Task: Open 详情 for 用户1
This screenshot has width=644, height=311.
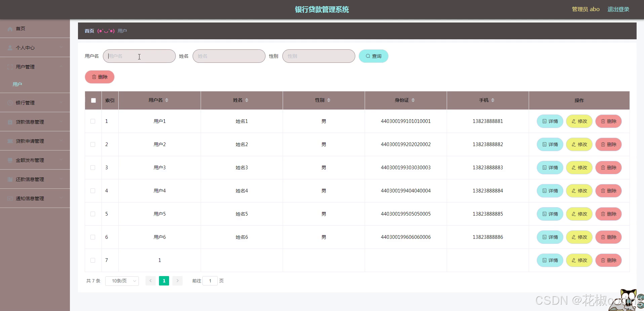Action: click(x=550, y=121)
